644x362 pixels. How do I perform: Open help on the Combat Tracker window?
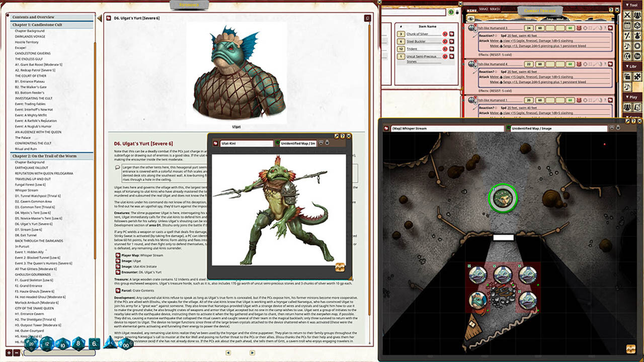pos(611,10)
